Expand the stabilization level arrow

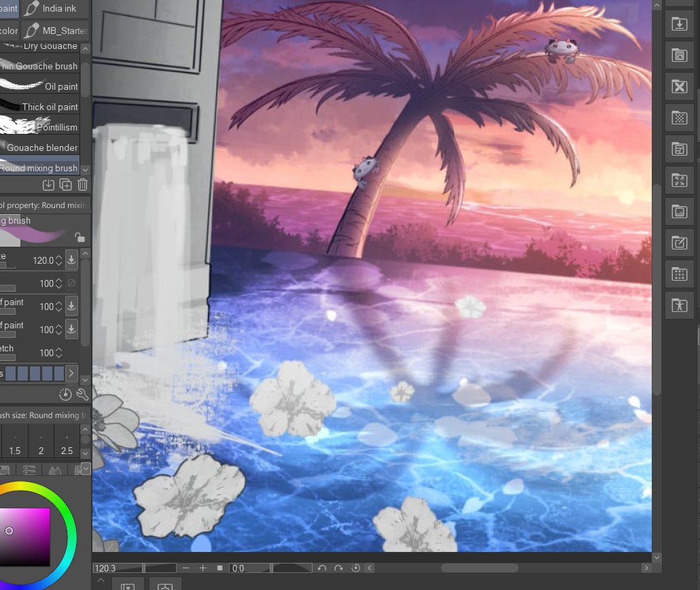(71, 373)
